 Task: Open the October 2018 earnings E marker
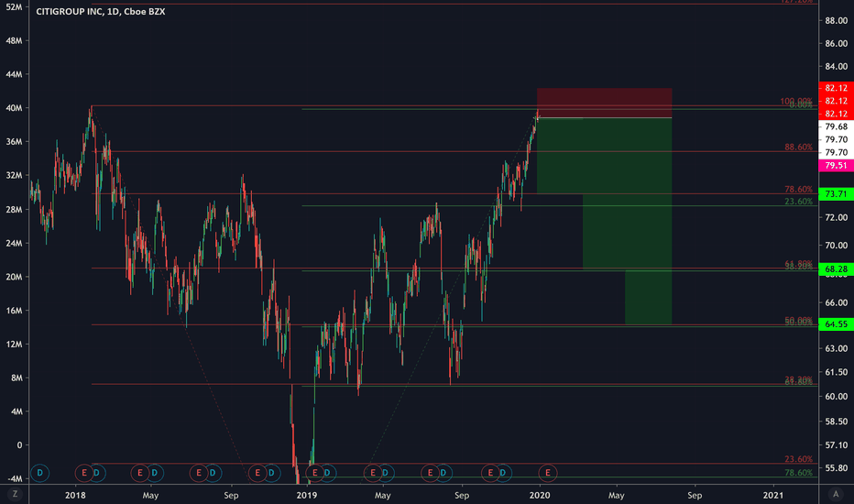pyautogui.click(x=257, y=473)
